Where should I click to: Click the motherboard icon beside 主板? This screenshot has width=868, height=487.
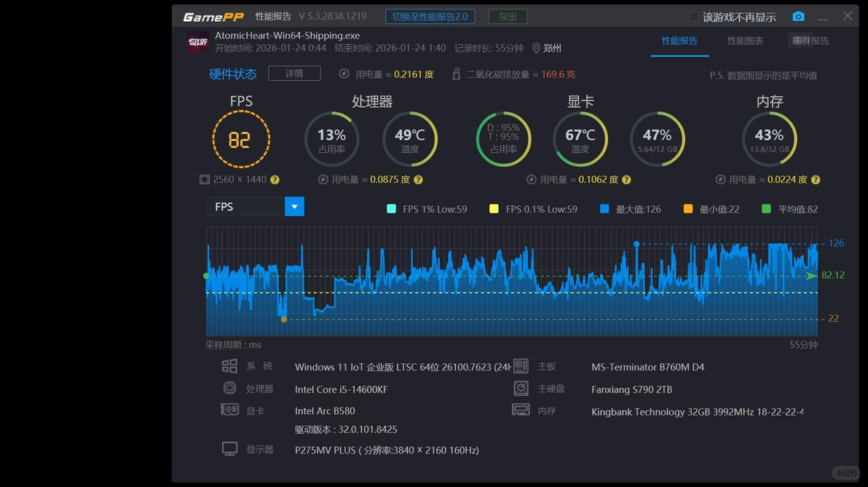[521, 366]
